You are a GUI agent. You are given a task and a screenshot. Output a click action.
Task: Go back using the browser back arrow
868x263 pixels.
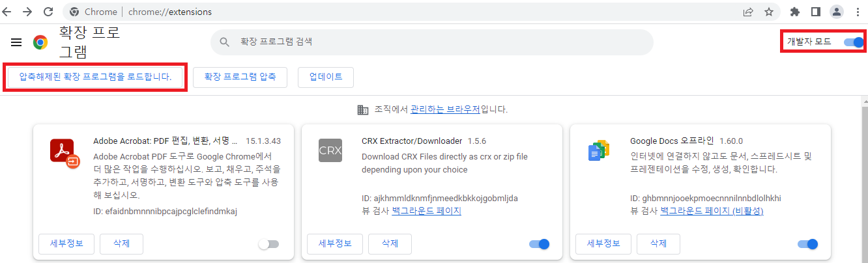click(8, 12)
